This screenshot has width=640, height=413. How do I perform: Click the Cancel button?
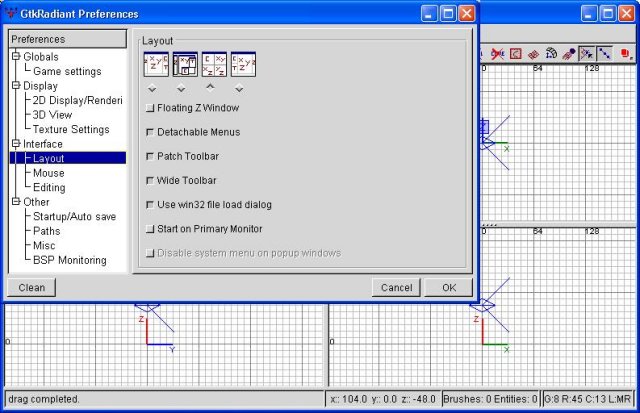click(x=396, y=288)
